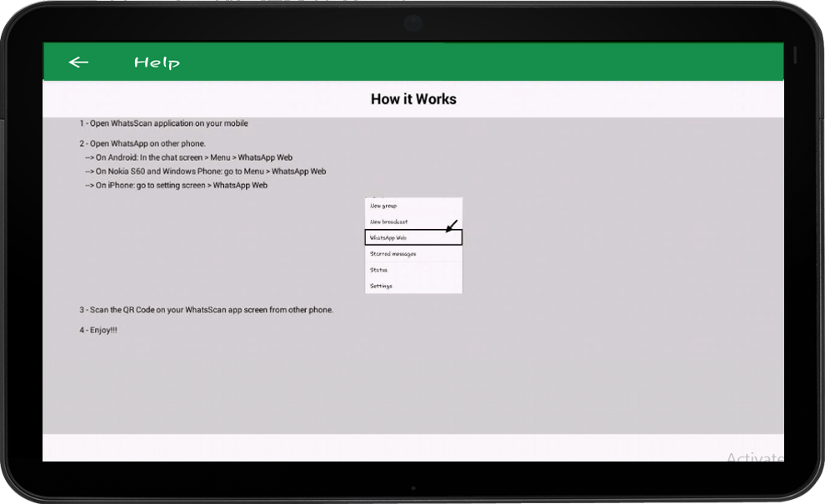Click step 3 Scan the QR Code text

coord(207,310)
